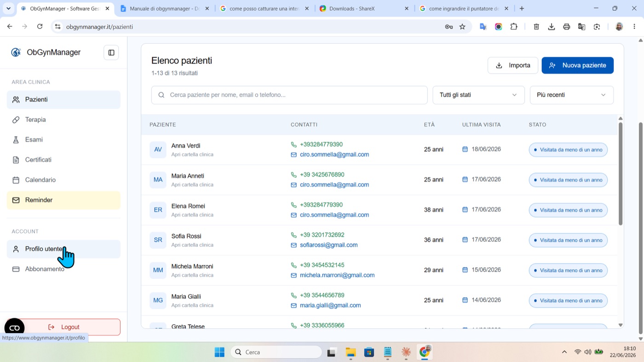Open Sofia Rossi's cartella clinica link
Image resolution: width=644 pixels, height=362 pixels.
(192, 245)
